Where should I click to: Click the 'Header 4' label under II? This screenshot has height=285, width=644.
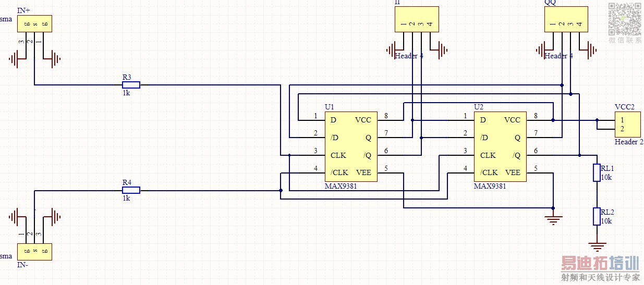[409, 56]
